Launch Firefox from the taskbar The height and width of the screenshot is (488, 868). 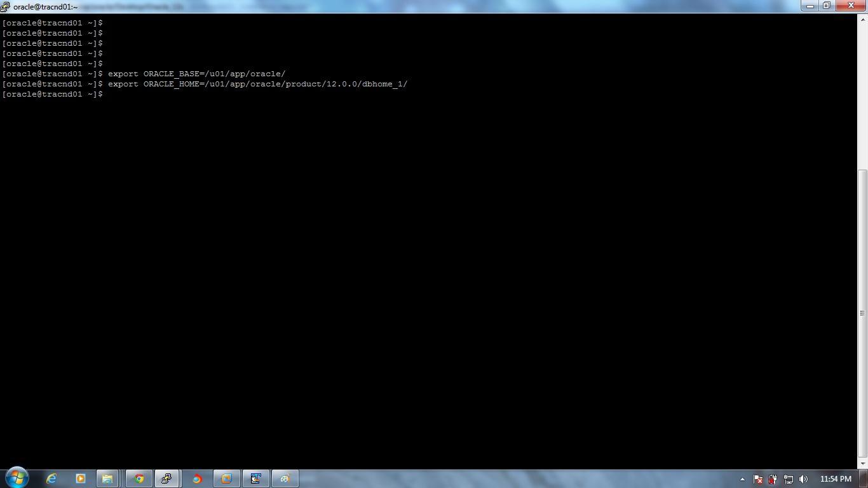(x=197, y=478)
